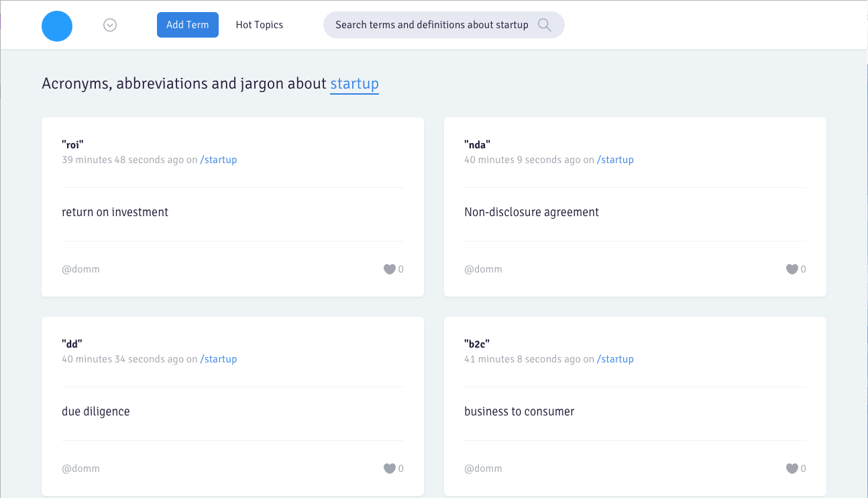The height and width of the screenshot is (498, 868).
Task: Click the blue circle profile avatar
Action: coord(57,26)
